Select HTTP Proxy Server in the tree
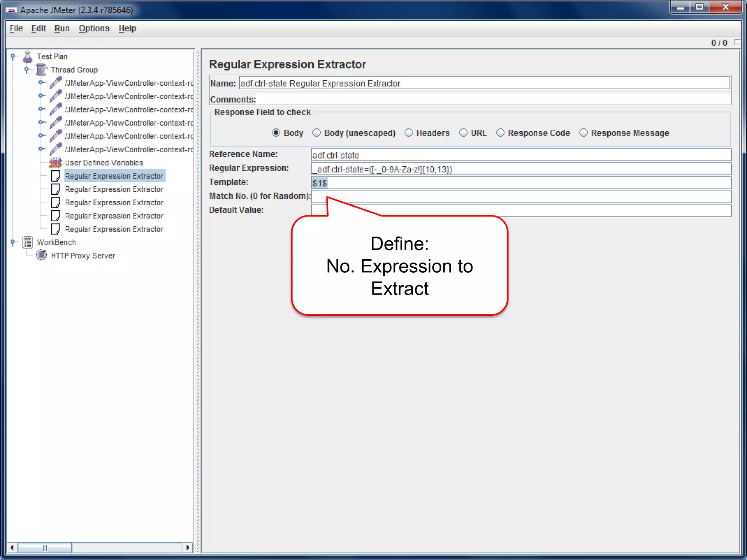The image size is (747, 560). tap(83, 256)
